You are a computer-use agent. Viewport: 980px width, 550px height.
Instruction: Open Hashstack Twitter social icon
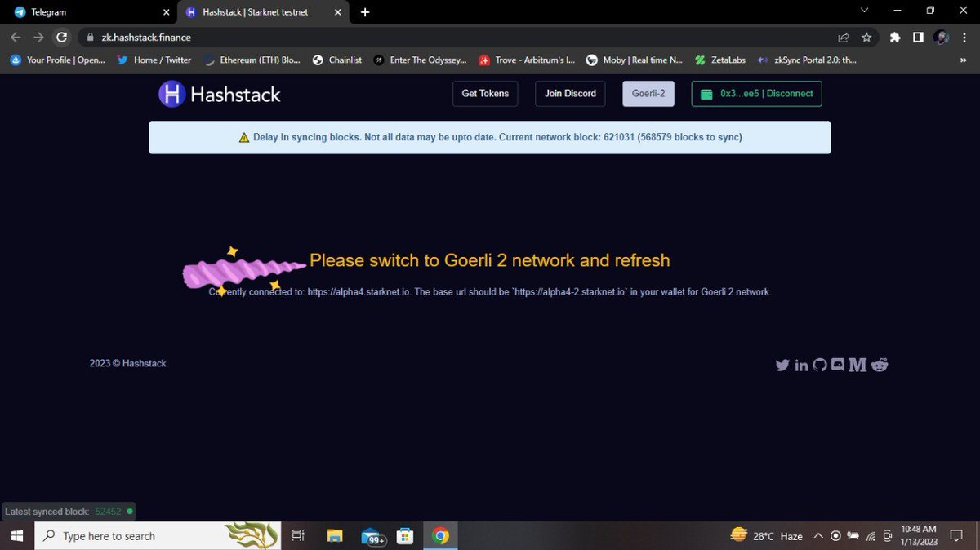point(782,365)
